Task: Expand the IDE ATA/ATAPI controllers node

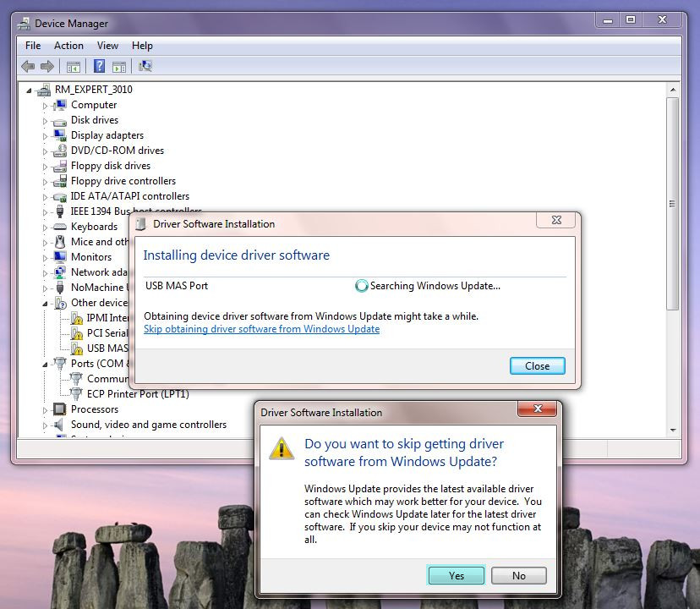Action: tap(45, 197)
